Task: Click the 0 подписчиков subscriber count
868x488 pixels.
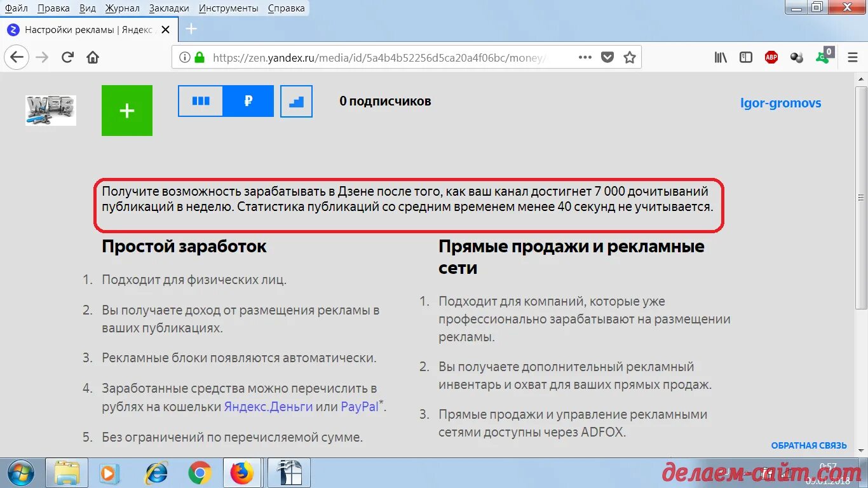Action: coord(385,101)
